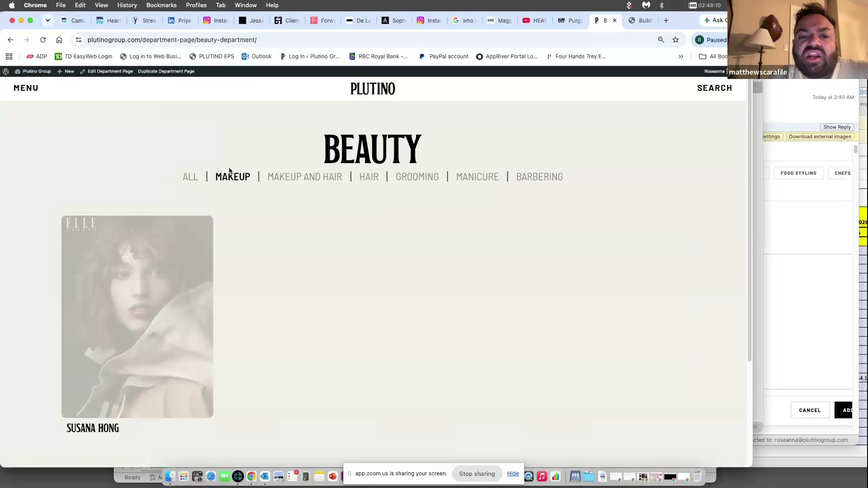Open Launchpad from the dock
868x488 pixels.
point(184,477)
